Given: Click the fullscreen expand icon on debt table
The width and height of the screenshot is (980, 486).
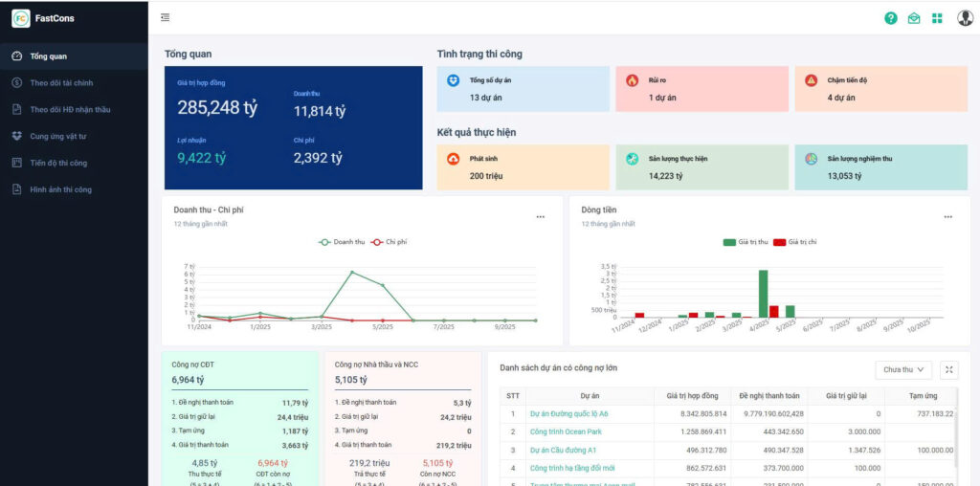Looking at the screenshot, I should [949, 369].
